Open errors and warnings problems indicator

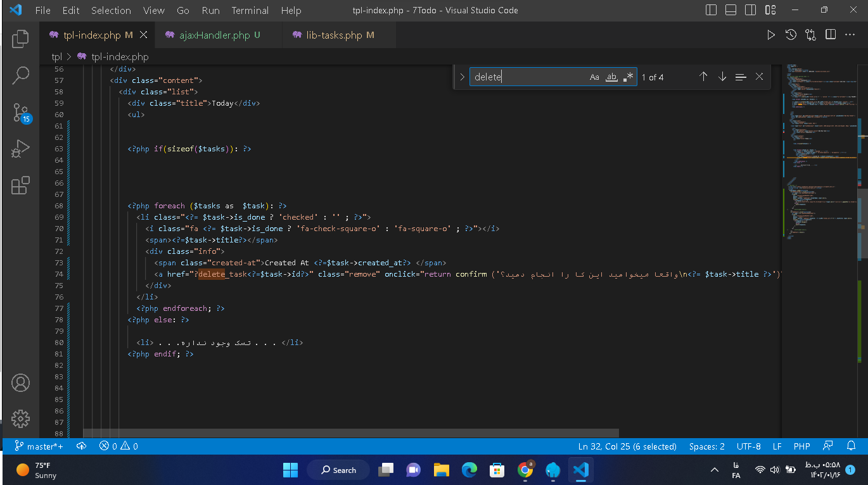click(x=118, y=446)
